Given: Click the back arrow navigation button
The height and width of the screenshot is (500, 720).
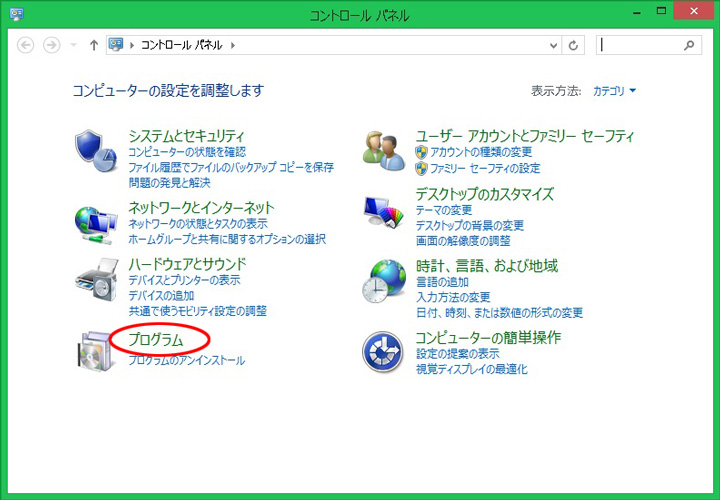Looking at the screenshot, I should tap(26, 45).
